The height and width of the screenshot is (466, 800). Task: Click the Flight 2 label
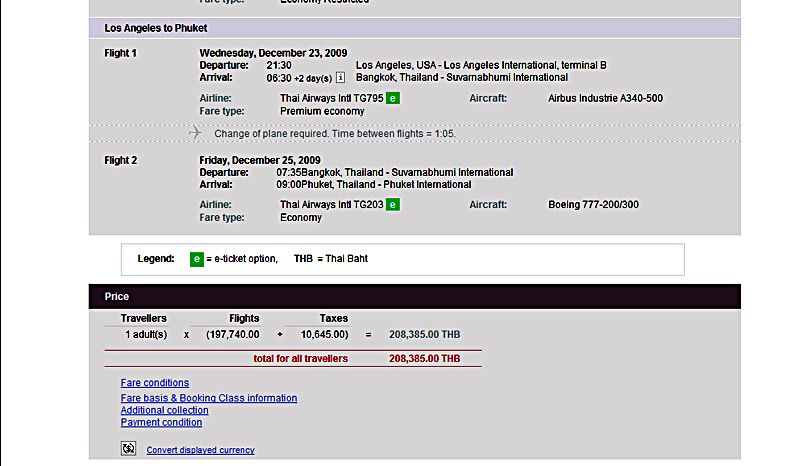[120, 160]
